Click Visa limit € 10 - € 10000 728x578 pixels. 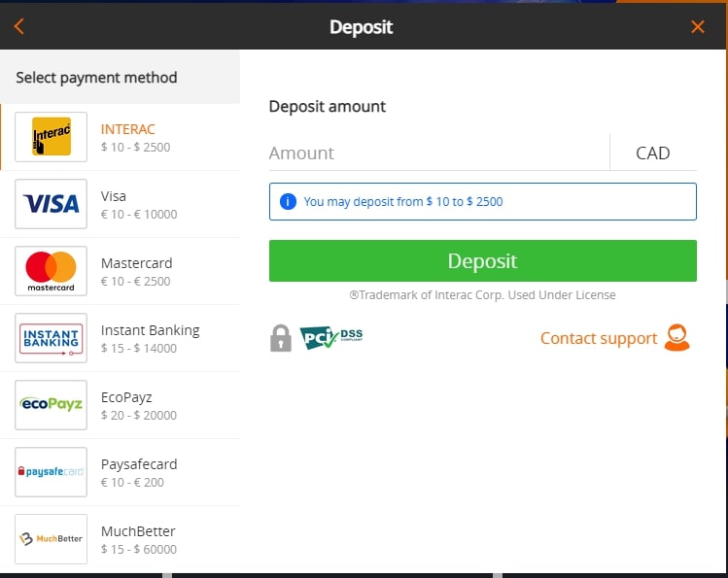(x=139, y=215)
